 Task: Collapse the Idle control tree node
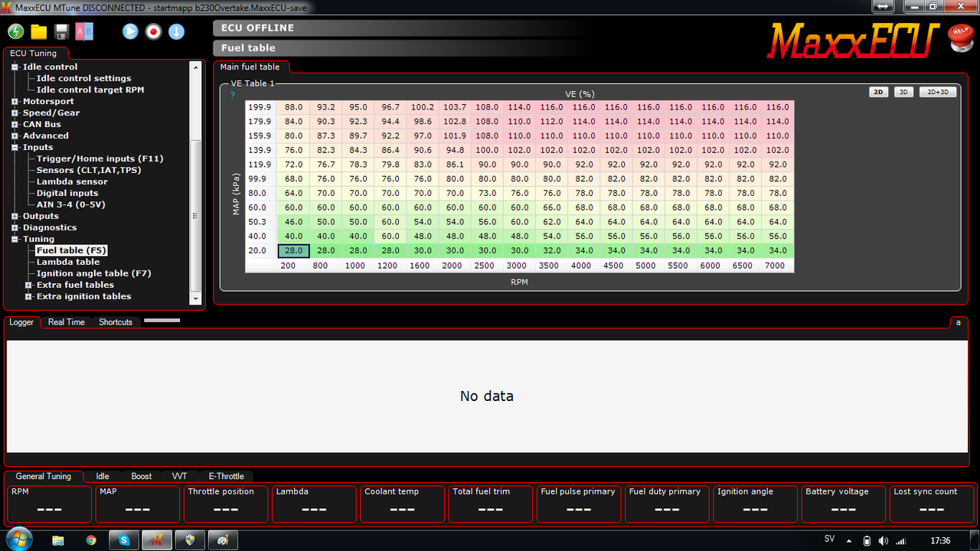click(x=15, y=67)
